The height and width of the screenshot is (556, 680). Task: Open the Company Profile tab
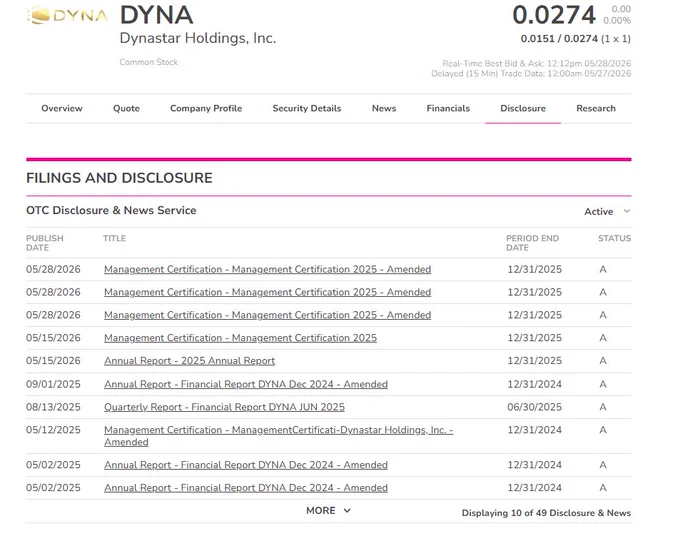point(206,108)
